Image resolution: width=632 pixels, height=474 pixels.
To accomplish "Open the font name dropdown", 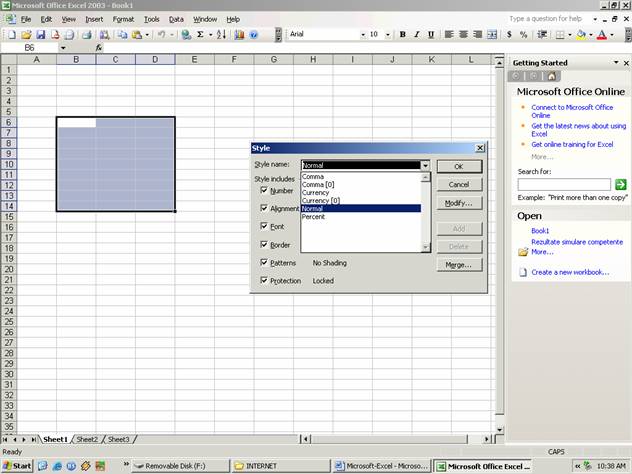I will point(363,35).
